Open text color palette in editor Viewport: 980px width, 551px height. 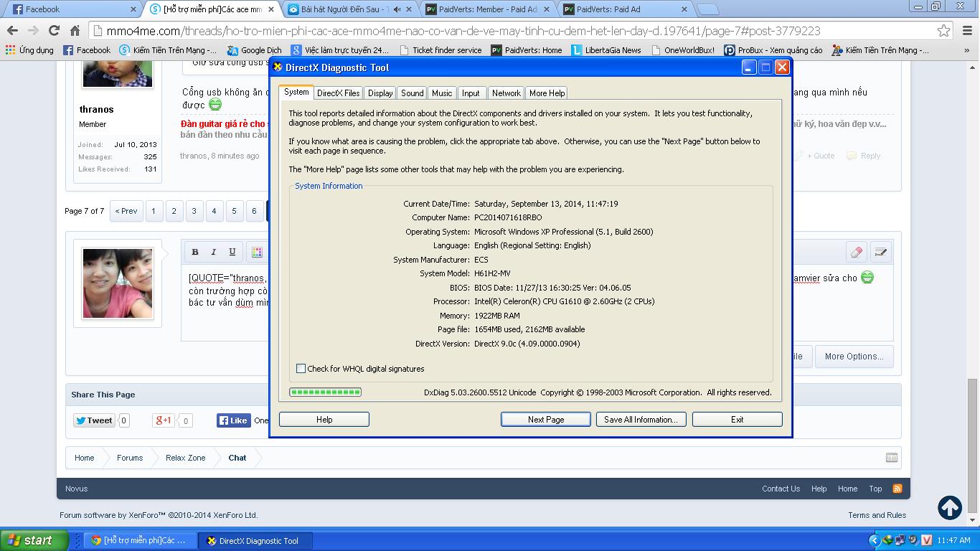[x=257, y=252]
